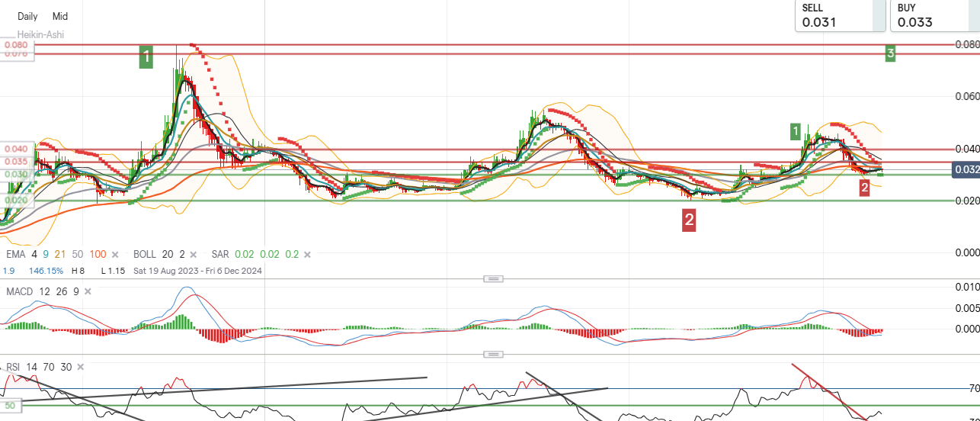Close the MACD indicator panel
The width and height of the screenshot is (980, 421).
pyautogui.click(x=88, y=291)
